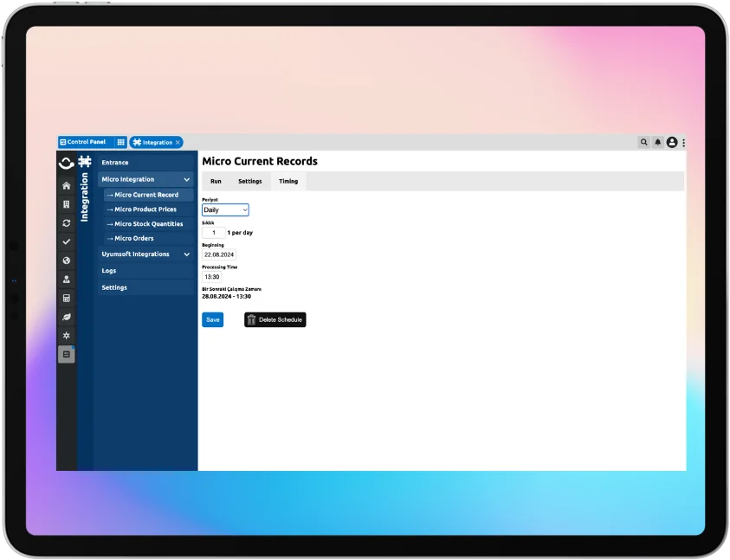This screenshot has width=730, height=560.
Task: Expand the Uyumsoft Integrations section
Action: 187,254
